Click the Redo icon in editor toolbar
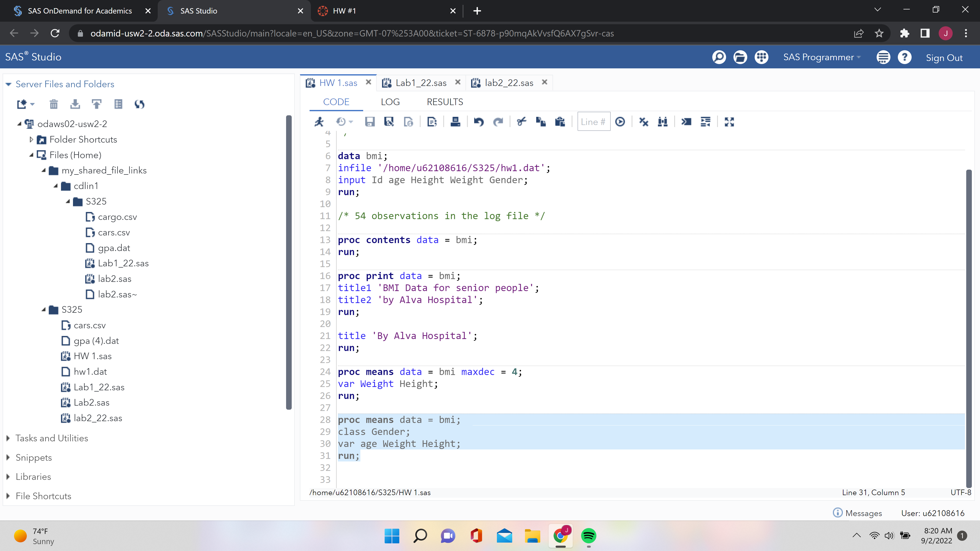Viewport: 980px width, 551px height. 498,122
